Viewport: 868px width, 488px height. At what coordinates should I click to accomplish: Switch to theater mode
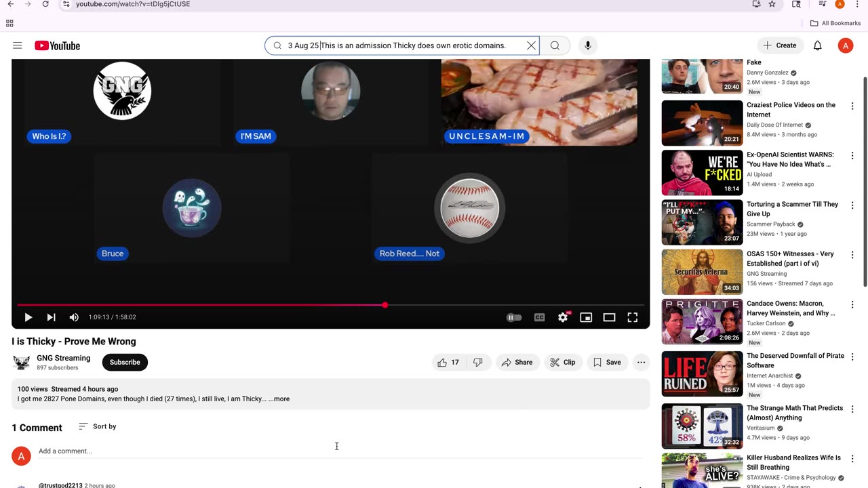click(609, 317)
